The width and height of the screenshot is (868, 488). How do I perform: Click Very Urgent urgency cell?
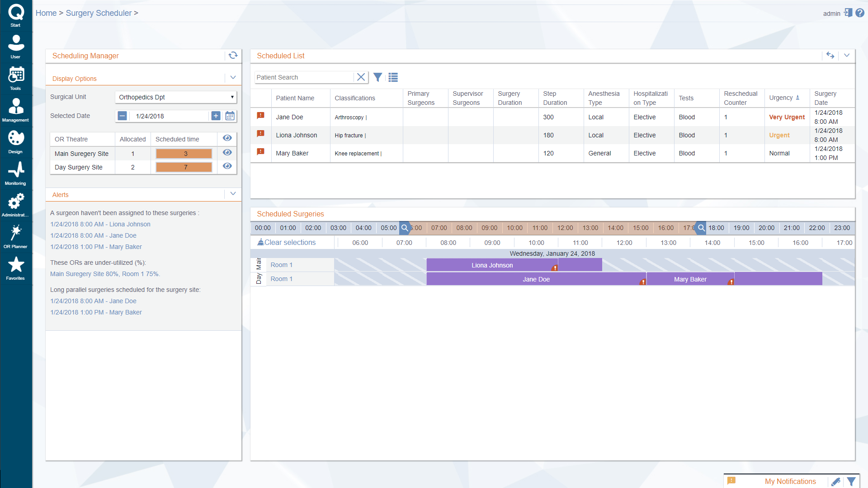tap(787, 117)
